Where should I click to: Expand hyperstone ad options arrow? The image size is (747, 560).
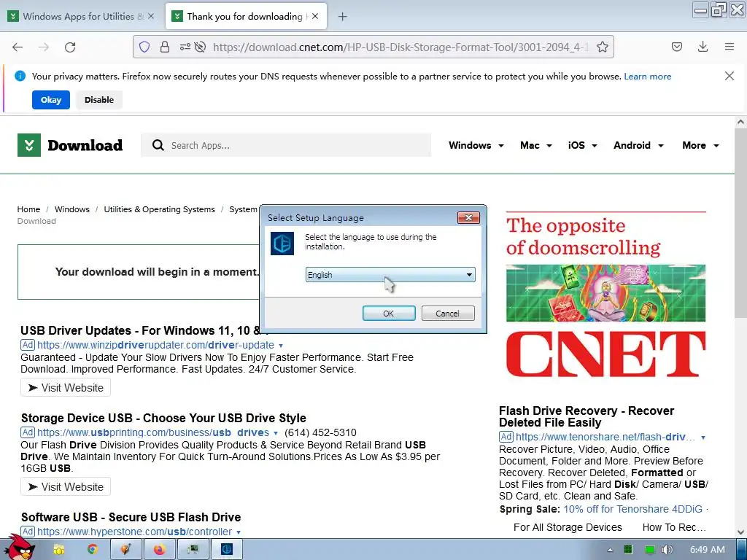coord(239,532)
